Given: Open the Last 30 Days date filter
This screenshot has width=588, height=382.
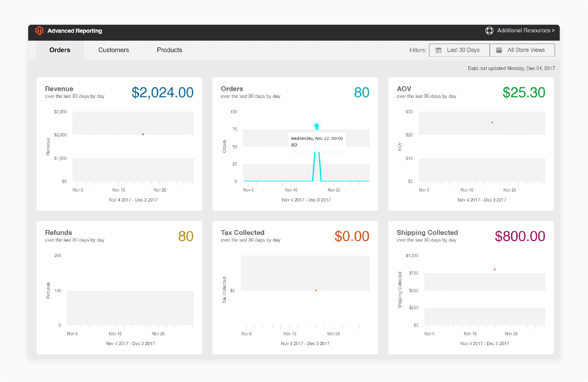Looking at the screenshot, I should [459, 50].
